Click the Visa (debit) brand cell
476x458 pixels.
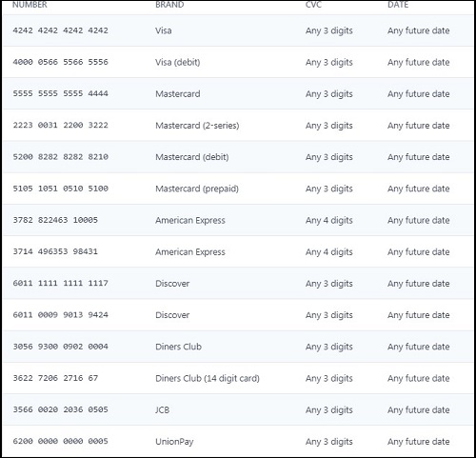[178, 62]
